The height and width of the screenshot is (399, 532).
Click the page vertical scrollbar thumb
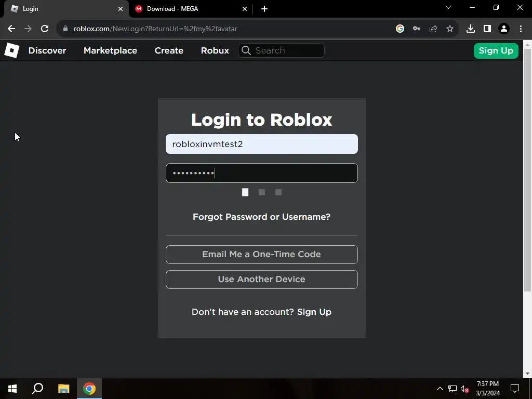(527, 170)
